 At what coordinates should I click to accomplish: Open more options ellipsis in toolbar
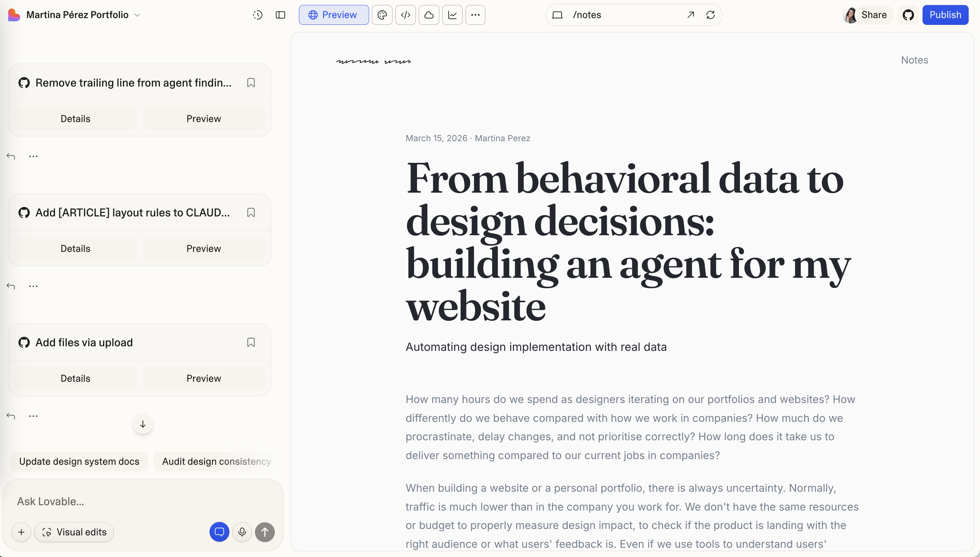(475, 15)
